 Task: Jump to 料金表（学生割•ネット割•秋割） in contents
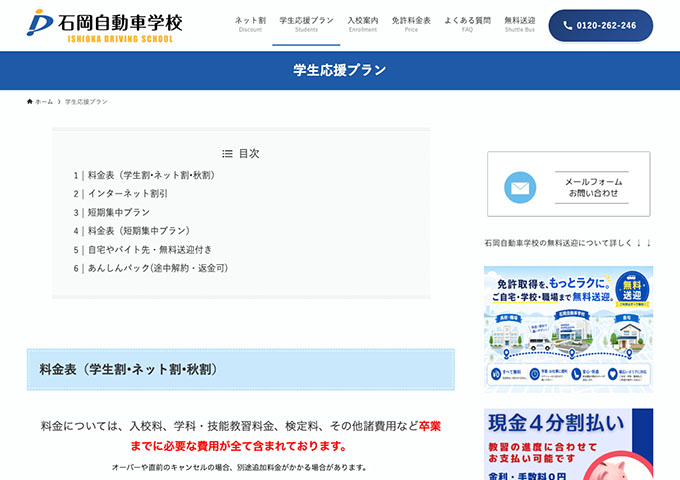[151, 175]
